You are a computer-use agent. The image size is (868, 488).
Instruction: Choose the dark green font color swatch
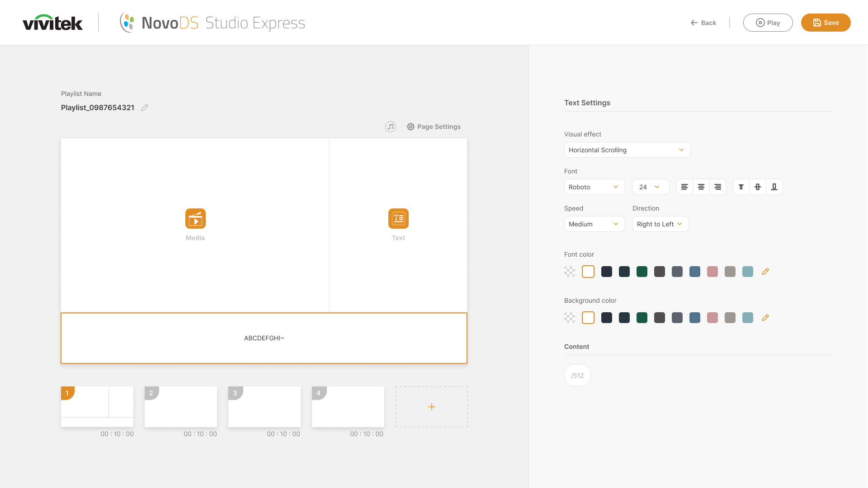(x=642, y=272)
